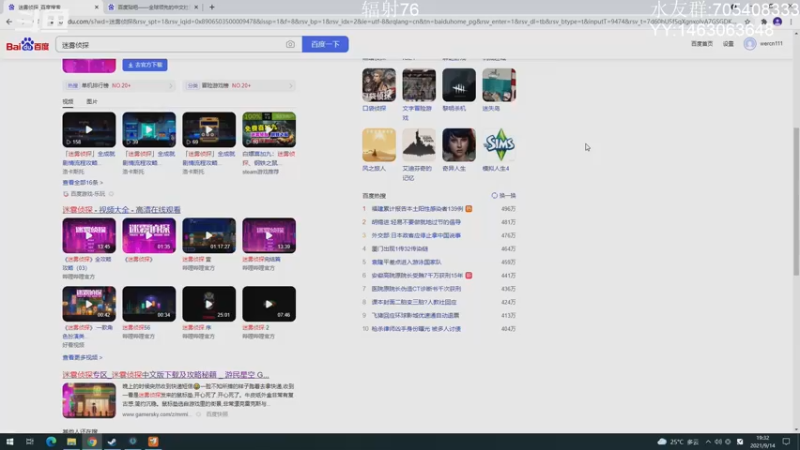
Task: Click the 百度一下 search button
Action: coord(325,44)
